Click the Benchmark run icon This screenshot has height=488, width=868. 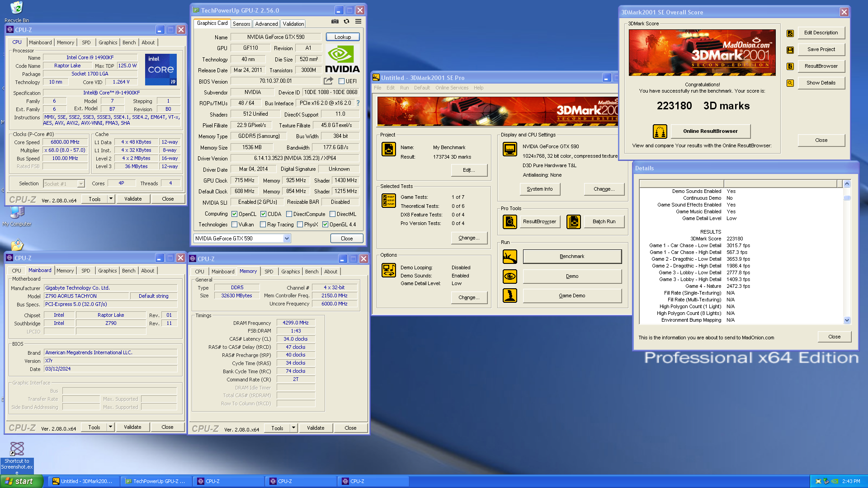(x=510, y=256)
